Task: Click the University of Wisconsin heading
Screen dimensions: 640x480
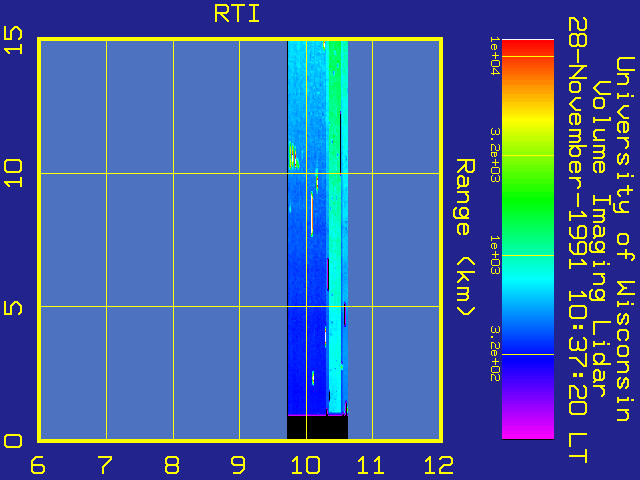Action: pos(624,239)
